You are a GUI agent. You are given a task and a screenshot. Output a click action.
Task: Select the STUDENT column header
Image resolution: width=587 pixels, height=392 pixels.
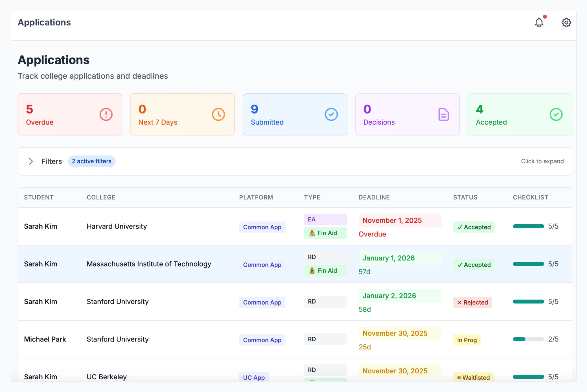39,197
